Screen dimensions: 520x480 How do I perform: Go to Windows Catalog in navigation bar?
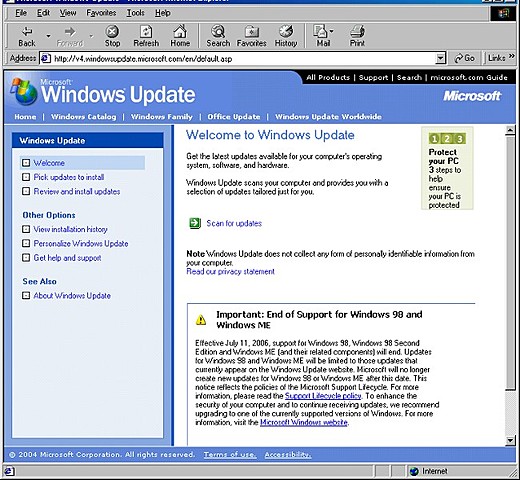pos(83,117)
